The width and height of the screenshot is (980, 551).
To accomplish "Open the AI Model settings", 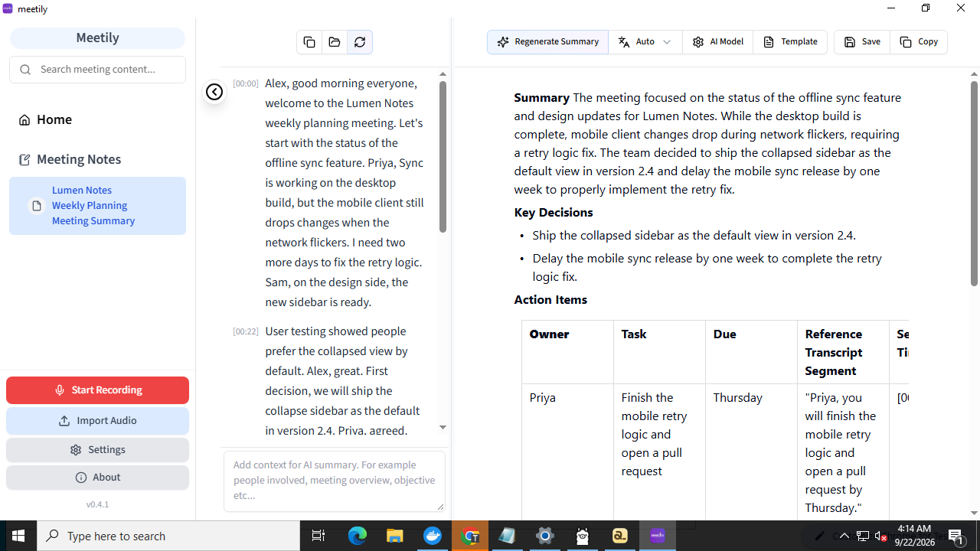I will click(x=717, y=42).
